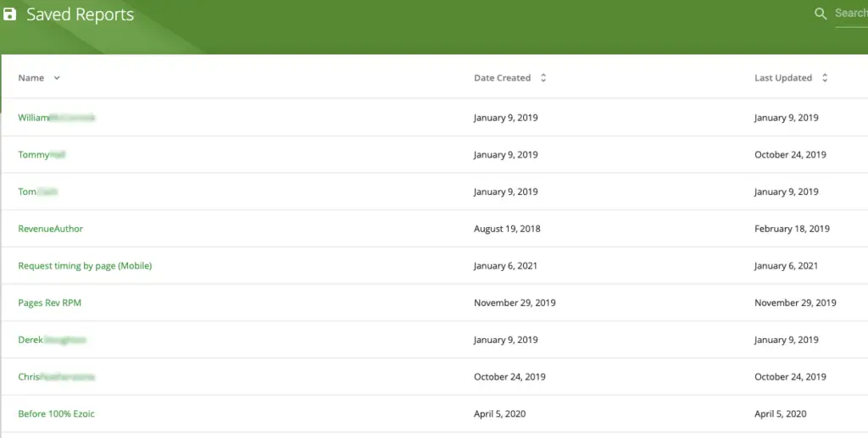Click Derek row's January 9, 2019 updated date
Viewport: 868px width, 438px height.
(x=786, y=340)
